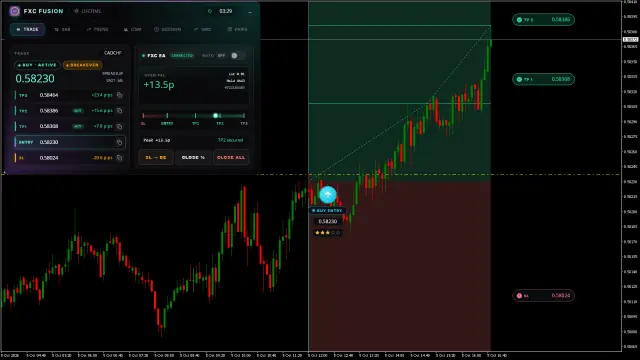Copy the TP3 price 0.58464
Viewport: 640px width, 360px height.
point(119,95)
